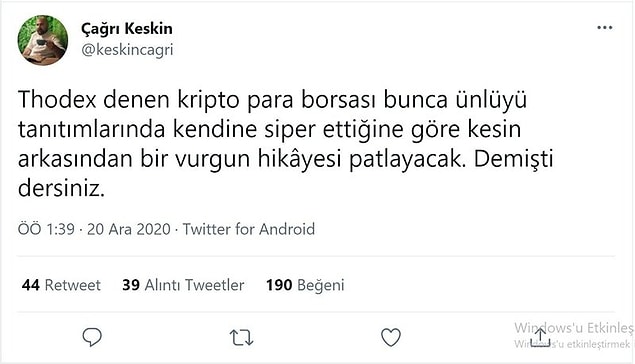635x364 pixels.
Task: Click the word kripto in the tweet
Action: [209, 101]
